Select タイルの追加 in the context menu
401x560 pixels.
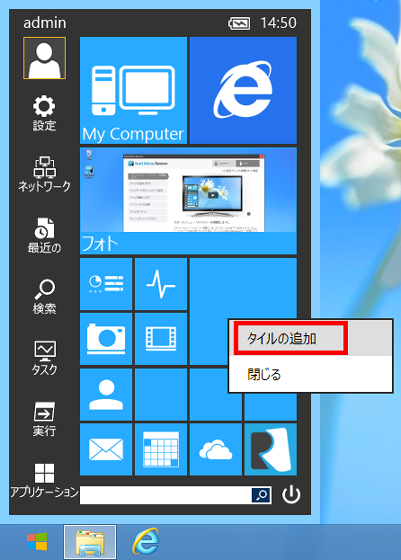click(311, 338)
